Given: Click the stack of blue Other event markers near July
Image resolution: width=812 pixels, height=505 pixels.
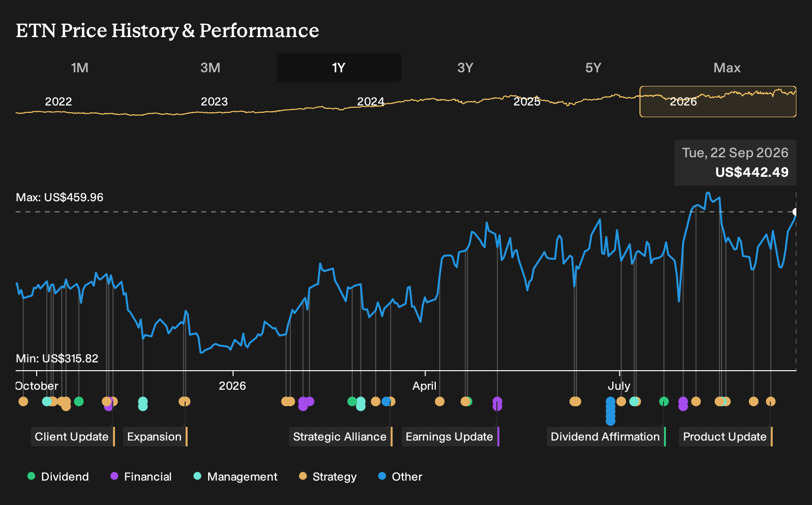Looking at the screenshot, I should pyautogui.click(x=611, y=411).
